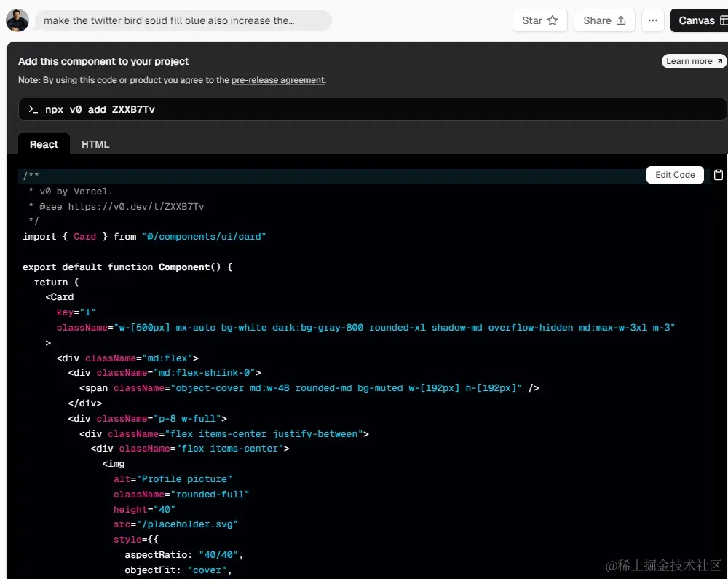Click the Card className string value
The width and height of the screenshot is (728, 579).
point(394,328)
